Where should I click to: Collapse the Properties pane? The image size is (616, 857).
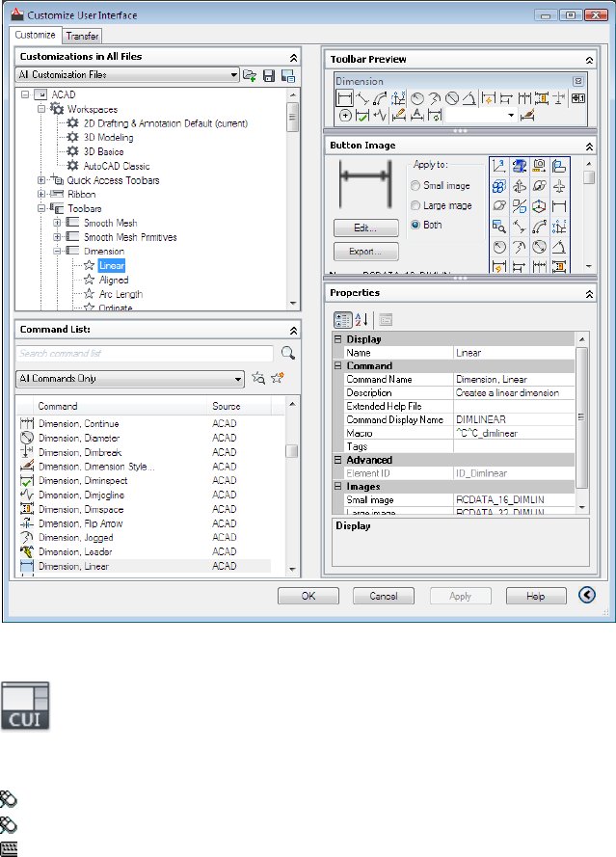(x=589, y=294)
